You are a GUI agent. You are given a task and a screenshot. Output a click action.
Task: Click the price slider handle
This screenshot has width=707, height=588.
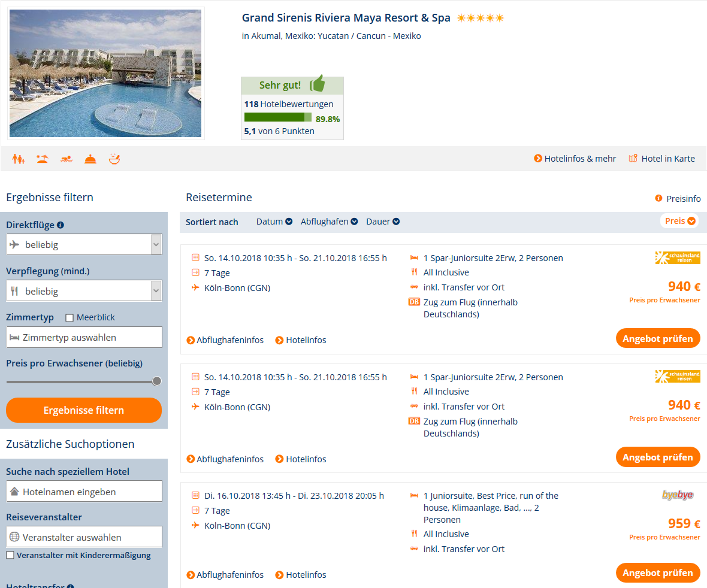click(156, 381)
